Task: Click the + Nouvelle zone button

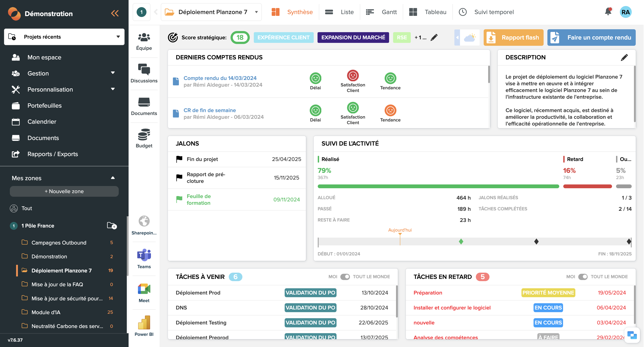Action: [64, 191]
